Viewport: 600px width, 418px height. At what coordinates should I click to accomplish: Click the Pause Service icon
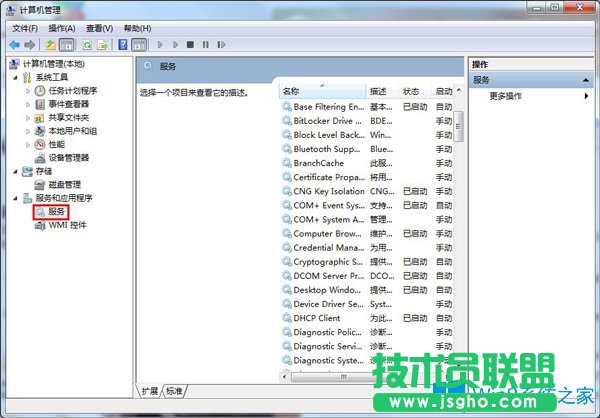[x=205, y=45]
